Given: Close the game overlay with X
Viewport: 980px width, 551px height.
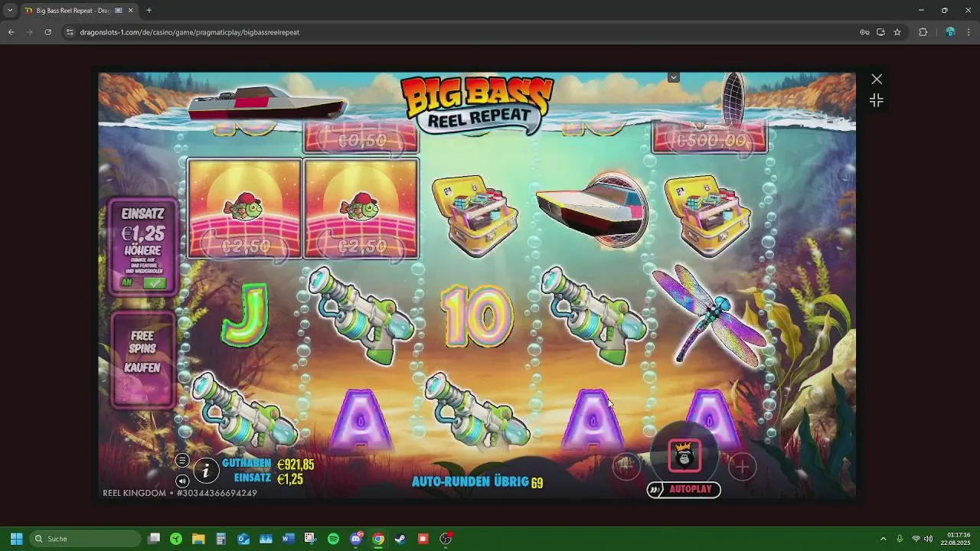Looking at the screenshot, I should (877, 80).
